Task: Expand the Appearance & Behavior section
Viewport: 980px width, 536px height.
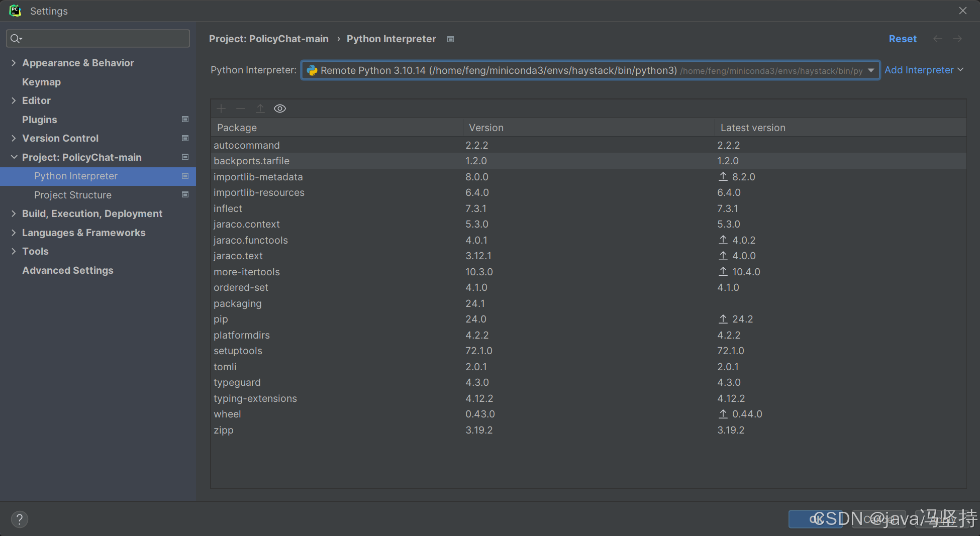Action: click(14, 62)
